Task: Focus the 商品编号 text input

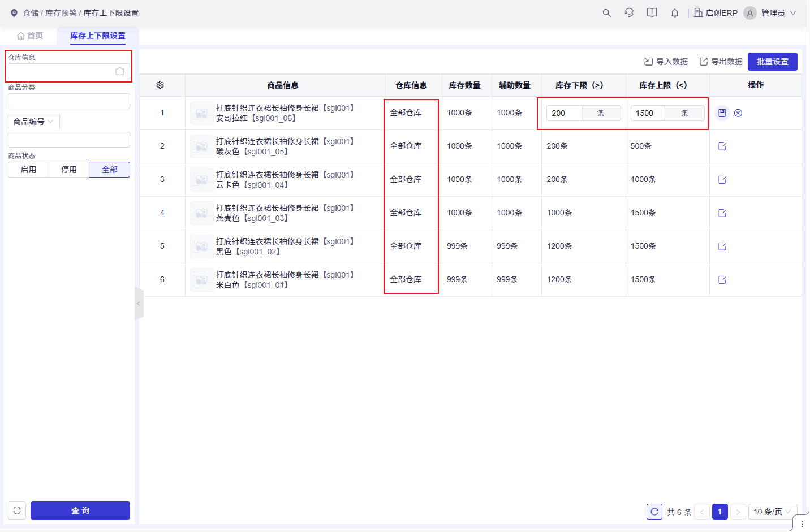Action: 69,140
